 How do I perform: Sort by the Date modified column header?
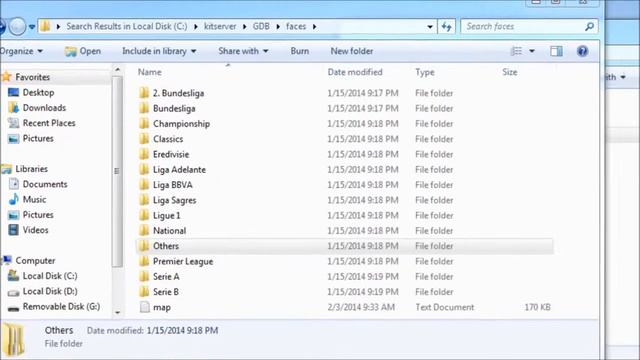pyautogui.click(x=355, y=72)
